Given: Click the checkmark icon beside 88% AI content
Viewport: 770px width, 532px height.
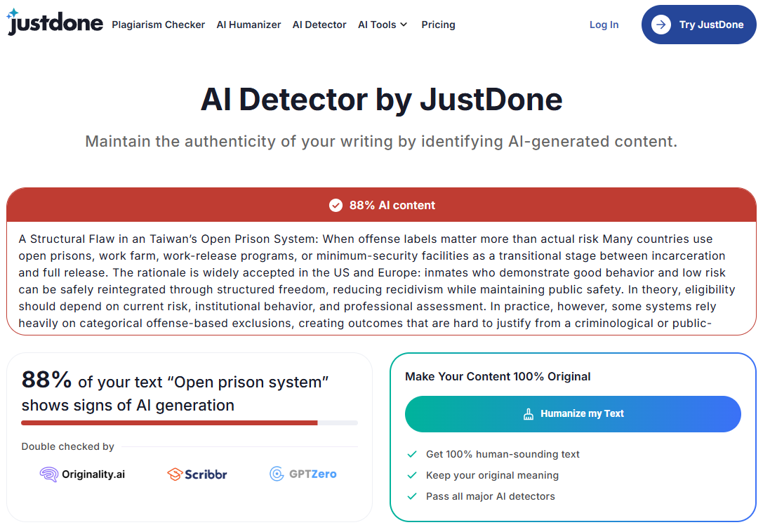Looking at the screenshot, I should tap(336, 206).
